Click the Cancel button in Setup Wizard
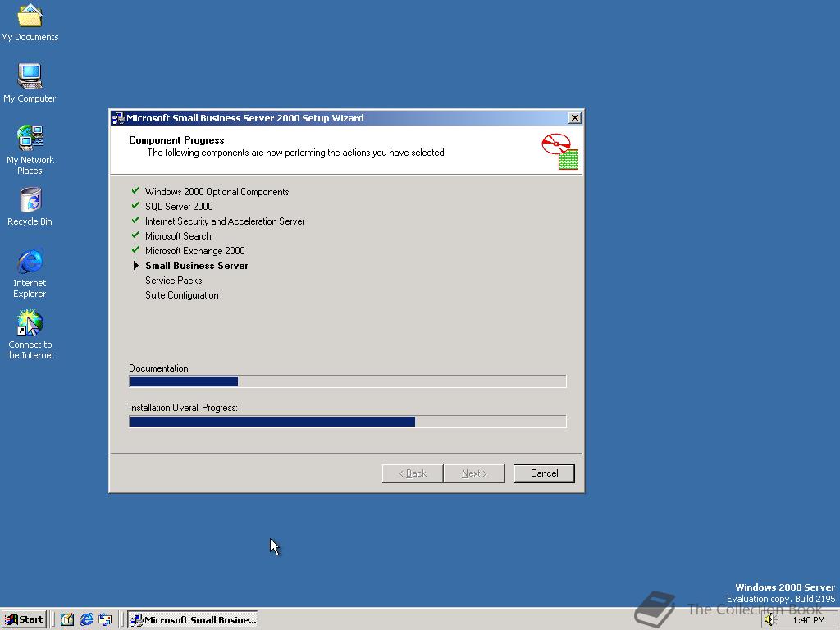 click(544, 473)
